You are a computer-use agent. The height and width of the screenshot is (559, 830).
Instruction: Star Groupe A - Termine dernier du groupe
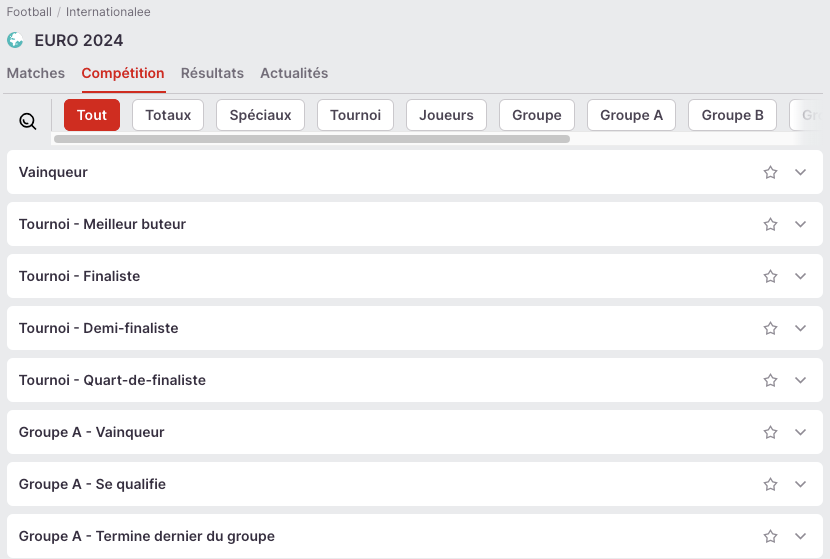pos(770,536)
